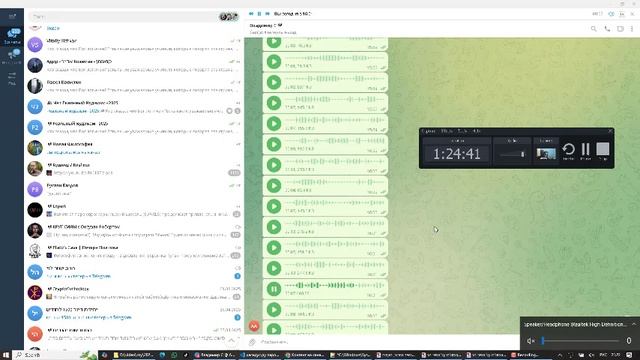Open the three-dot chat options menu

(632, 29)
